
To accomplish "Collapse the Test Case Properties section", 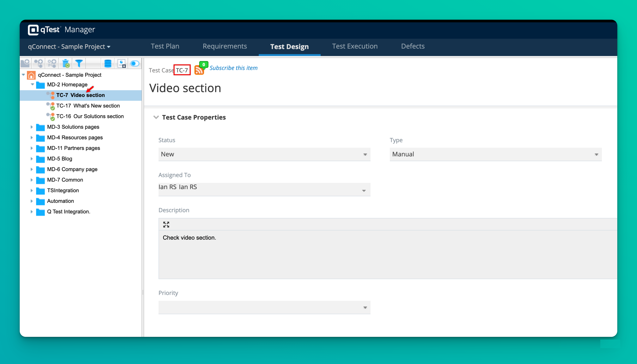I will point(156,117).
